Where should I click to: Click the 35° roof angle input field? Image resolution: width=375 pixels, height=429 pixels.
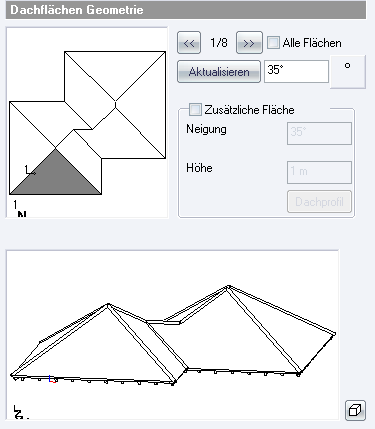[296, 71]
